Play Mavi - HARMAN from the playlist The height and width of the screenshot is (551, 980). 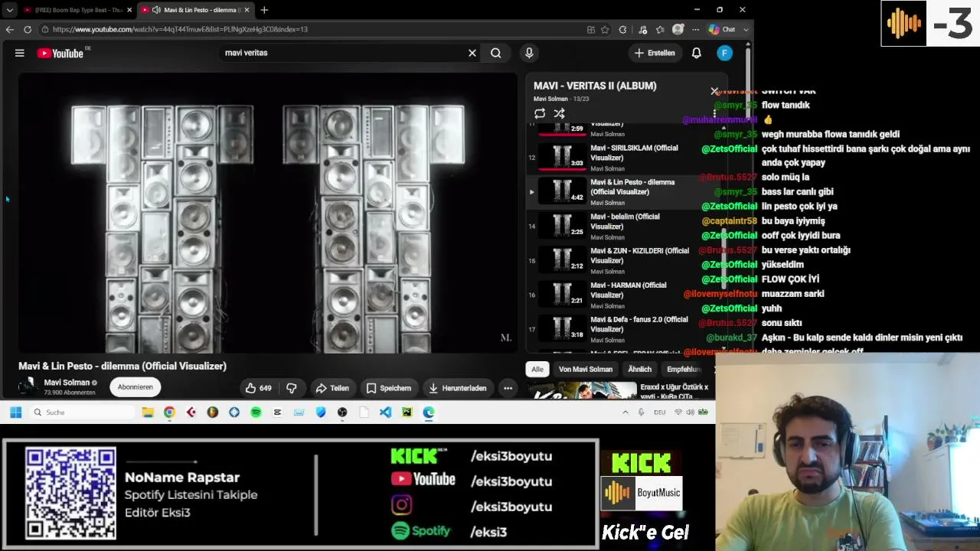point(622,295)
